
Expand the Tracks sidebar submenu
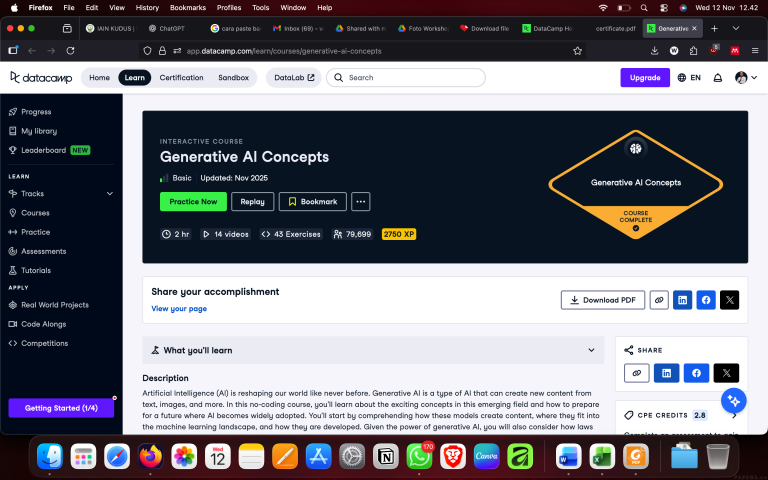110,193
